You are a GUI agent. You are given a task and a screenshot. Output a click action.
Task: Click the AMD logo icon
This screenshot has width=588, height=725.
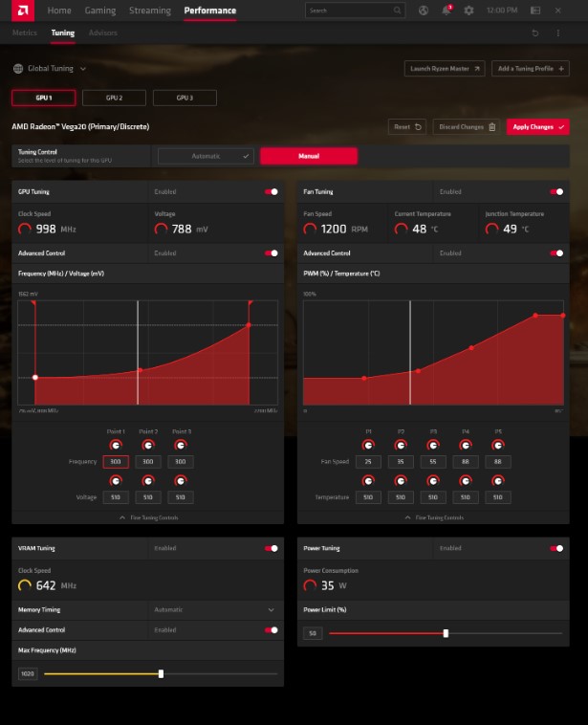22,11
